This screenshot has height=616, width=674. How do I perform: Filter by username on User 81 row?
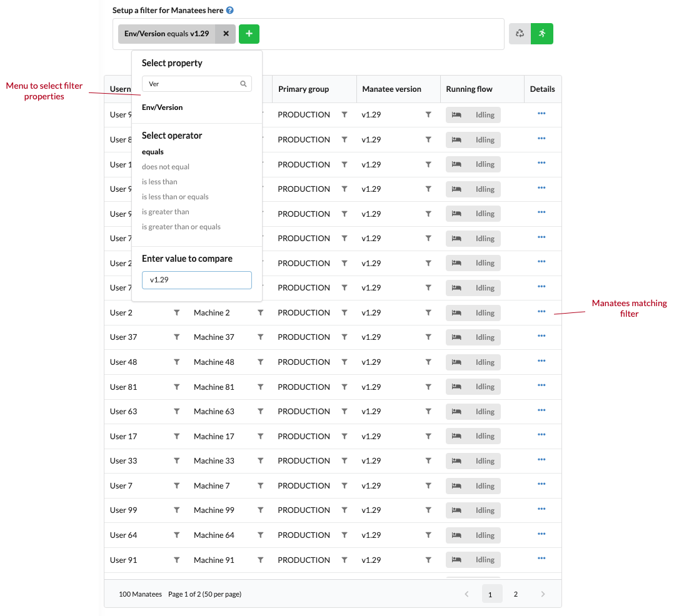point(177,387)
